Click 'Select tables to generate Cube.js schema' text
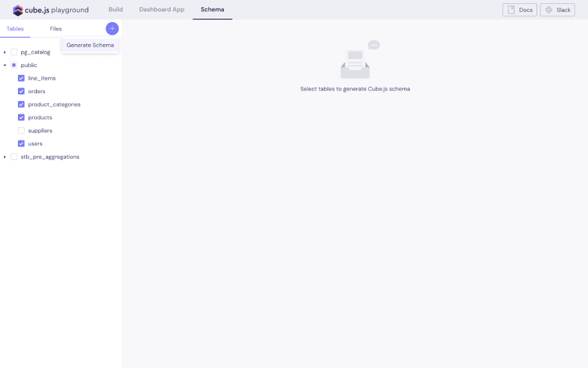 [x=355, y=89]
